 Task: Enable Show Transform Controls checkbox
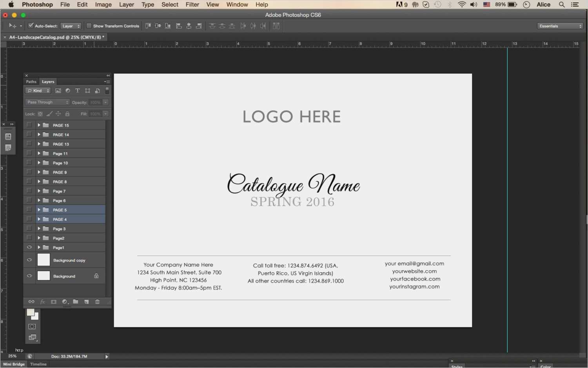89,26
